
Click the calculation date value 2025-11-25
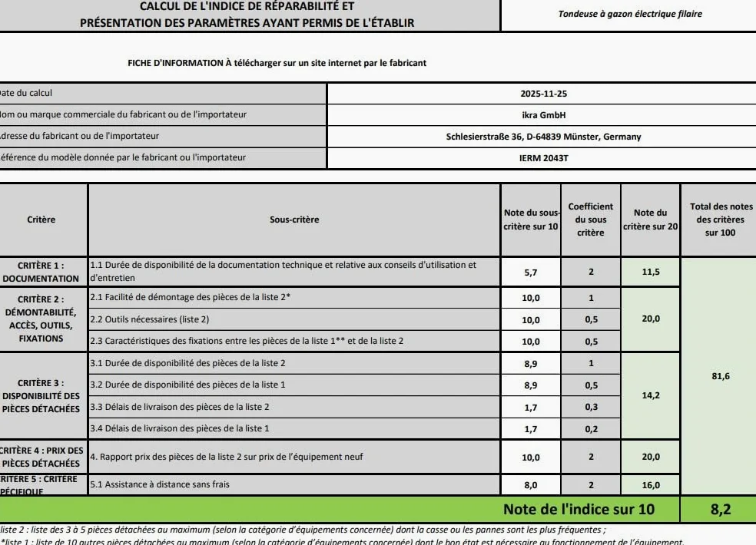(543, 94)
